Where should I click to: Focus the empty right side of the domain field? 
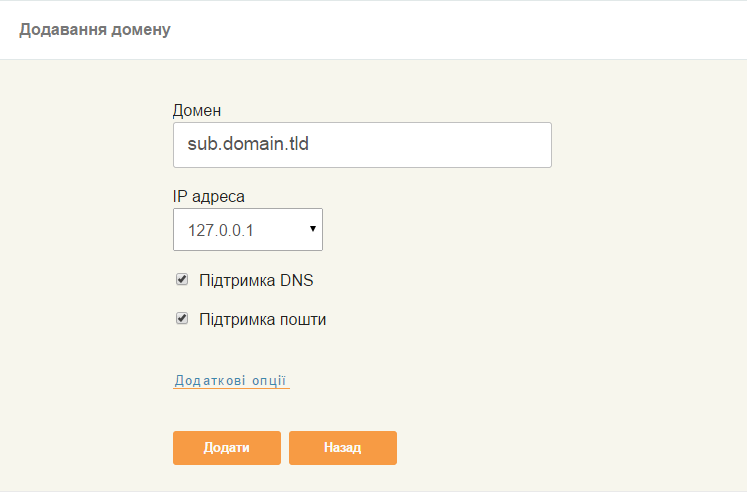pyautogui.click(x=470, y=145)
